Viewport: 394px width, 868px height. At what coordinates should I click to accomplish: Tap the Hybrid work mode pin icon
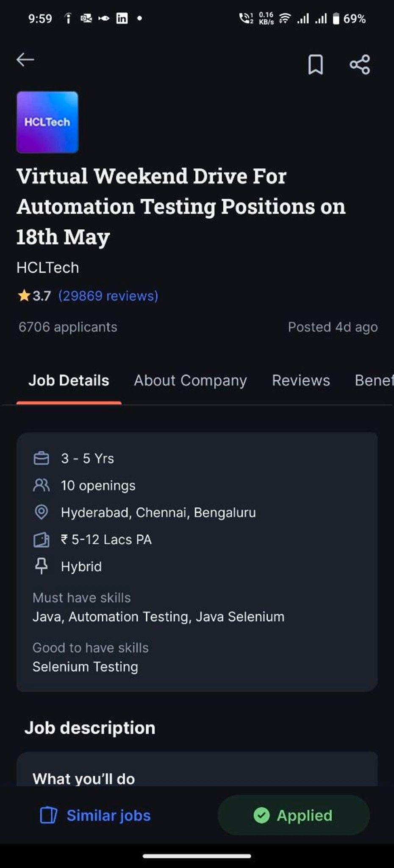(41, 566)
